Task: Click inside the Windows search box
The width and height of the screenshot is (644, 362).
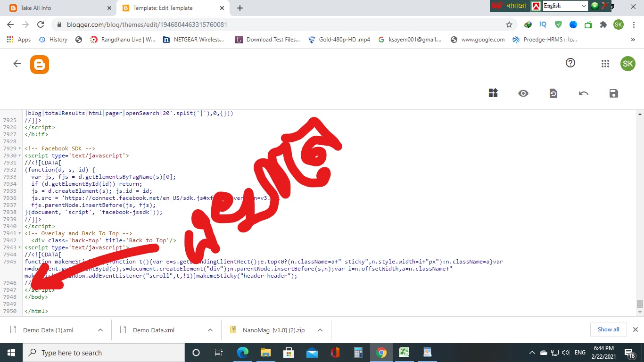Action: [x=104, y=353]
